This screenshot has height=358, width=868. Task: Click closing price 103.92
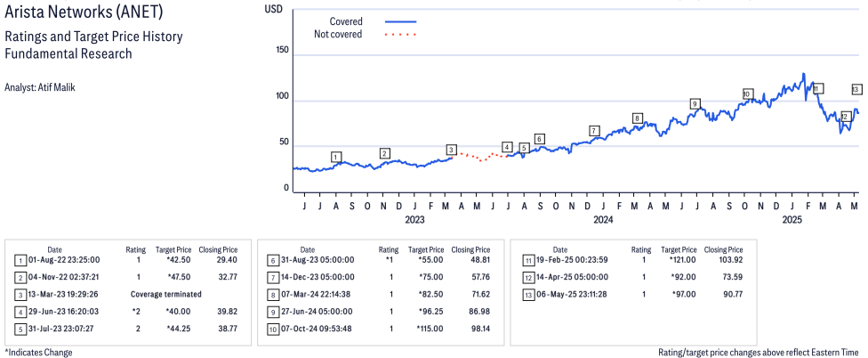point(731,259)
